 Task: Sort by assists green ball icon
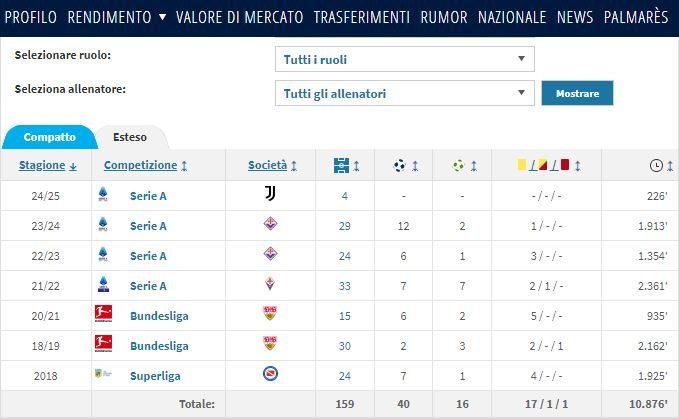(458, 165)
